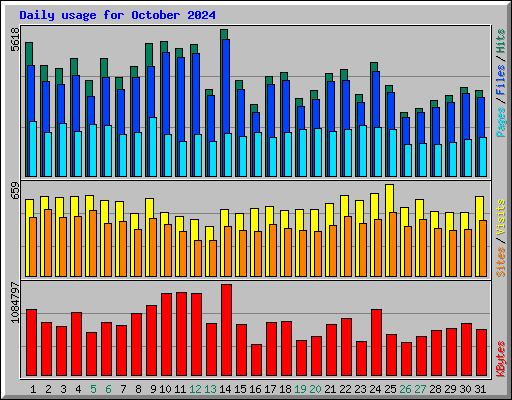Click the 5618 axis maximum label
Image resolution: width=512 pixels, height=400 pixels.
[x=15, y=39]
